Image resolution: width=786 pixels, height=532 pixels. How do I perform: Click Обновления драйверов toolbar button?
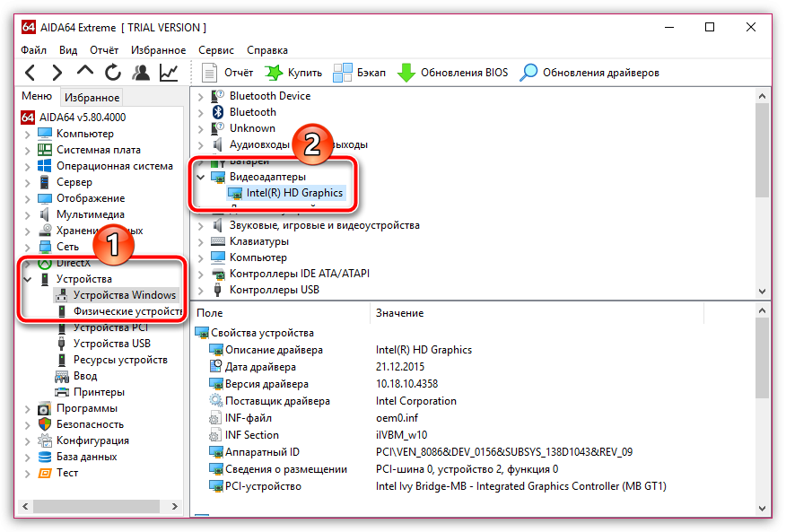(x=590, y=73)
